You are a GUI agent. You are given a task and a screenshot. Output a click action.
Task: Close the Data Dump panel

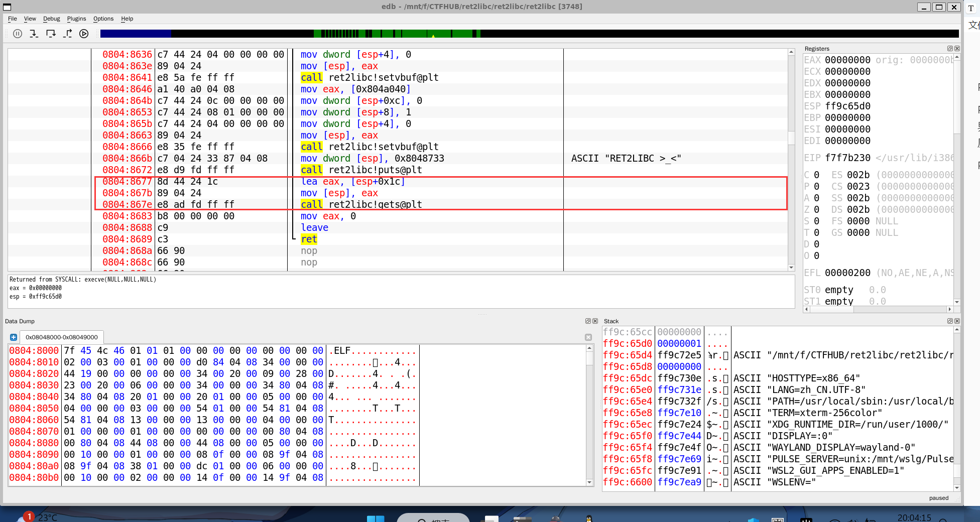click(595, 321)
